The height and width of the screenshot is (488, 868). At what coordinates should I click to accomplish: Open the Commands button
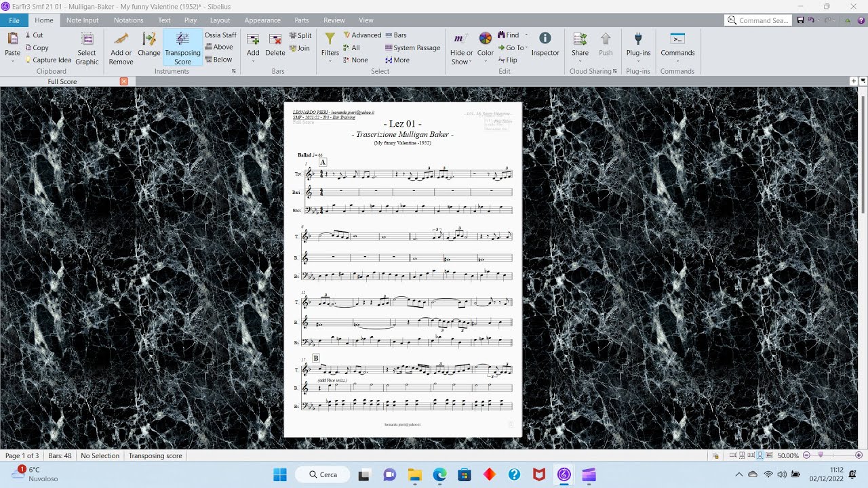[x=677, y=44]
